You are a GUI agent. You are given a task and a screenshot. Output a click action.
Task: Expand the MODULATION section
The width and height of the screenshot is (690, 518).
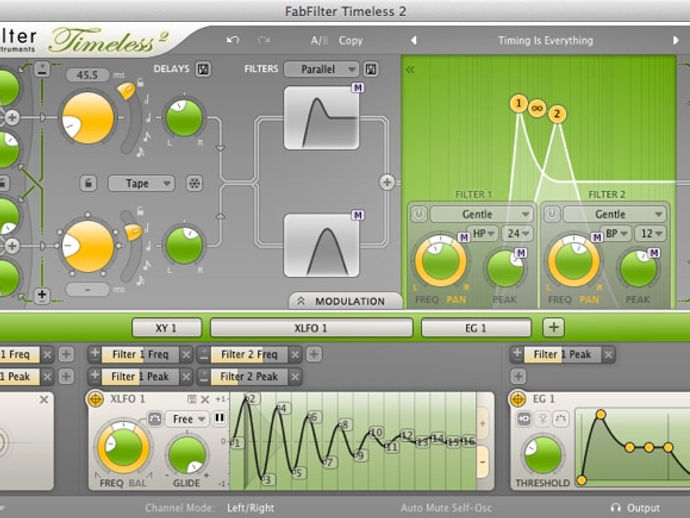(345, 301)
